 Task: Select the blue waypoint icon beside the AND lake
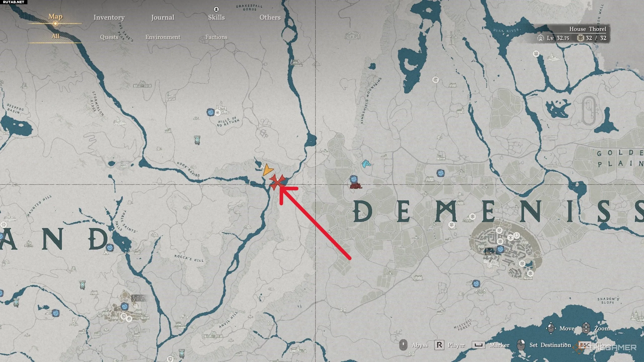coord(109,248)
